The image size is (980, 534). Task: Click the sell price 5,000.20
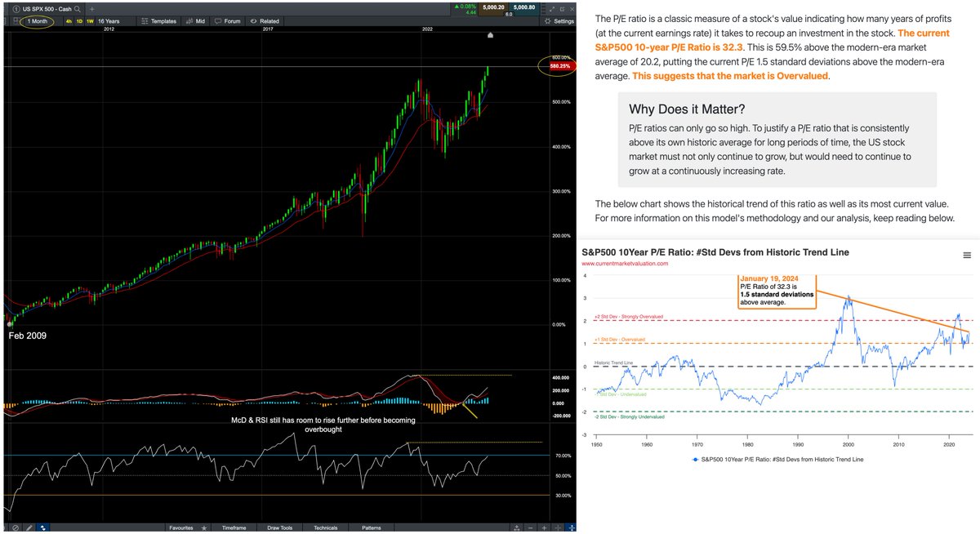point(493,8)
